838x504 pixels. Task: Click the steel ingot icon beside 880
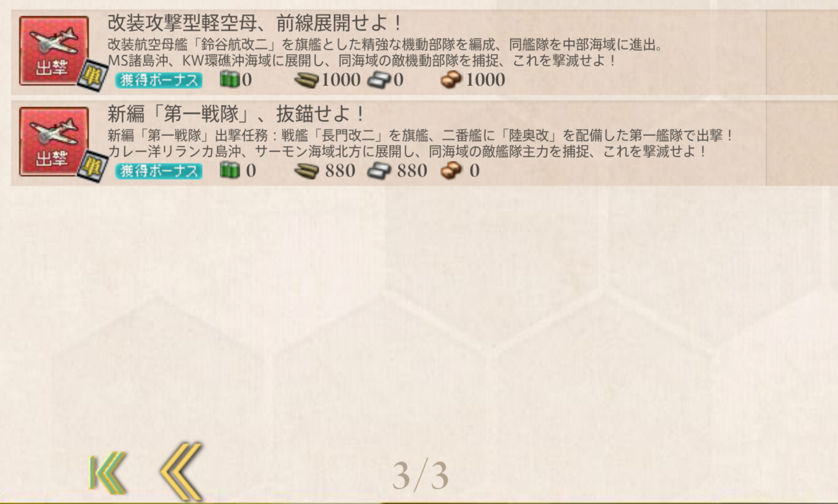pyautogui.click(x=379, y=170)
